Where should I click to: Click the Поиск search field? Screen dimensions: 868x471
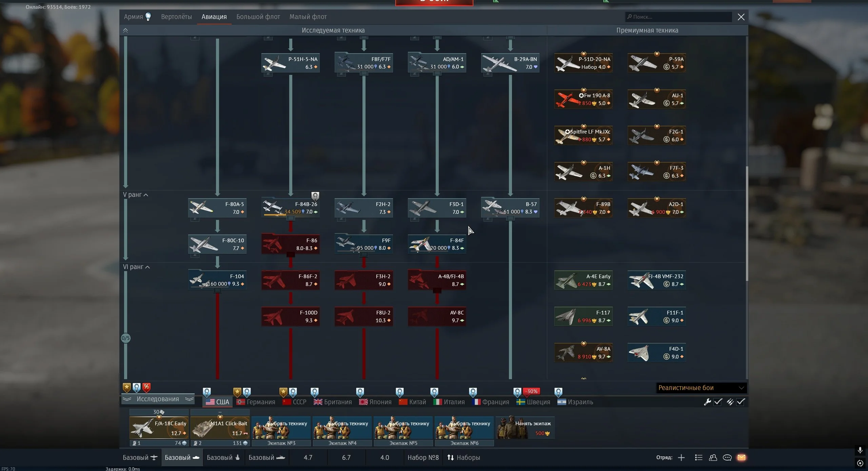pos(678,17)
